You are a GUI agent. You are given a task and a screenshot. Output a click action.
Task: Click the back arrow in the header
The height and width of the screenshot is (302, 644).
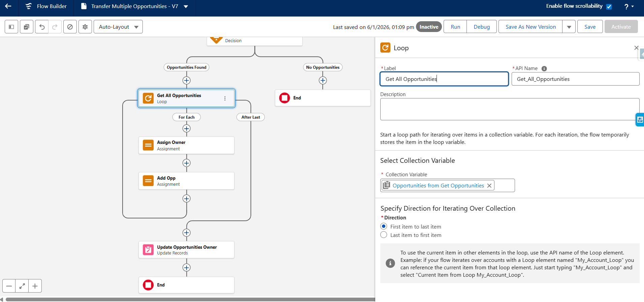click(x=8, y=6)
